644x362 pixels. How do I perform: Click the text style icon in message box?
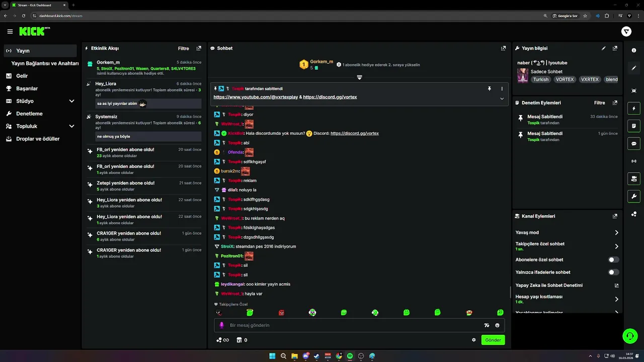[487, 325]
